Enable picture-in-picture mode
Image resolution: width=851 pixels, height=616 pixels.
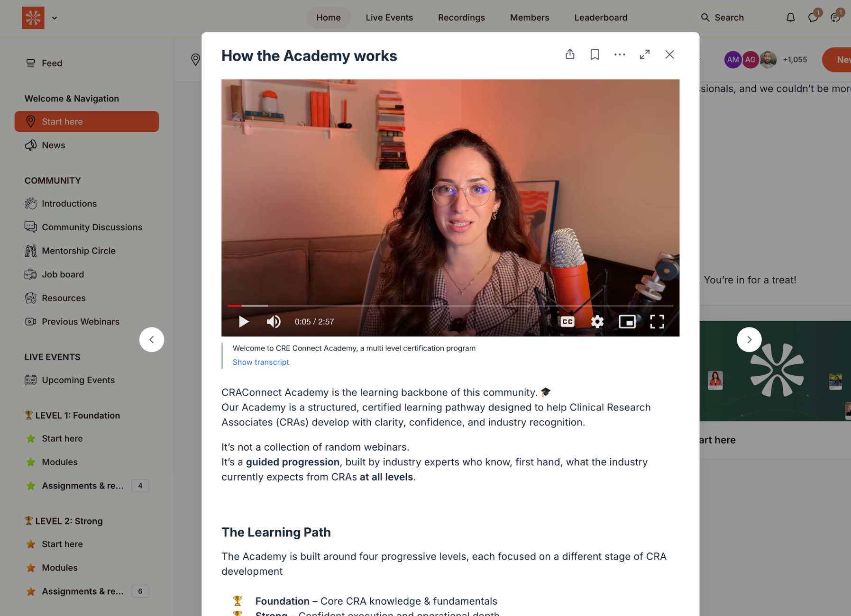point(627,322)
